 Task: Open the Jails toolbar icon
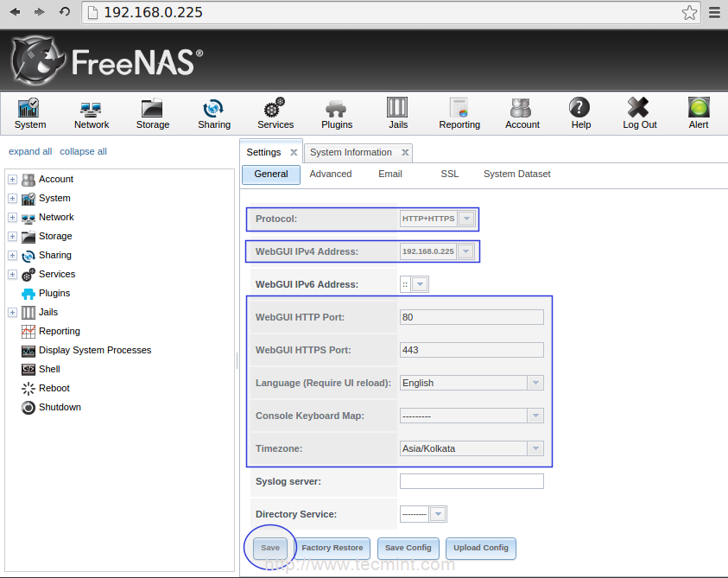(397, 113)
